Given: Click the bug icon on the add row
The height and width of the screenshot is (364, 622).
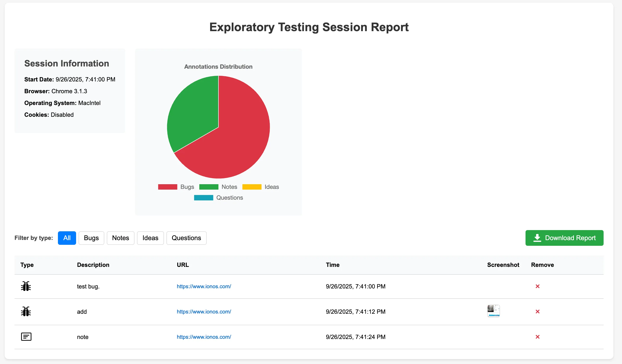Looking at the screenshot, I should (x=26, y=311).
